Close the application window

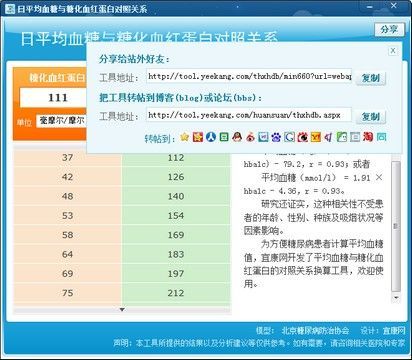393,6
